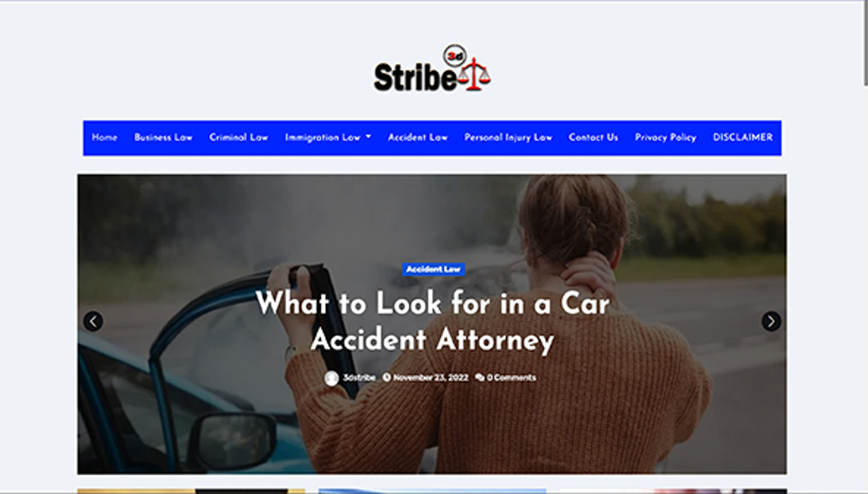The height and width of the screenshot is (494, 868).
Task: Advance to the next slide arrow
Action: click(x=771, y=321)
